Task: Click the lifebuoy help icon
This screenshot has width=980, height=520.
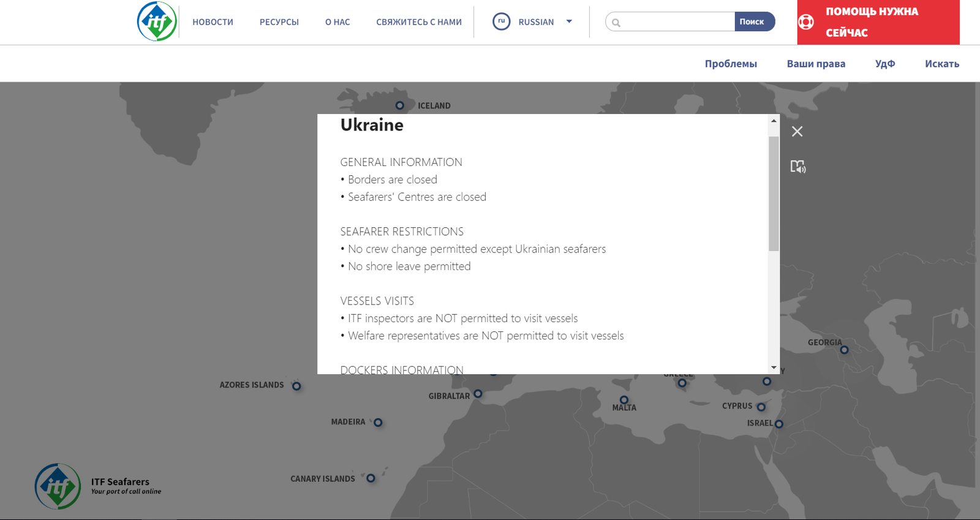Action: 806,23
